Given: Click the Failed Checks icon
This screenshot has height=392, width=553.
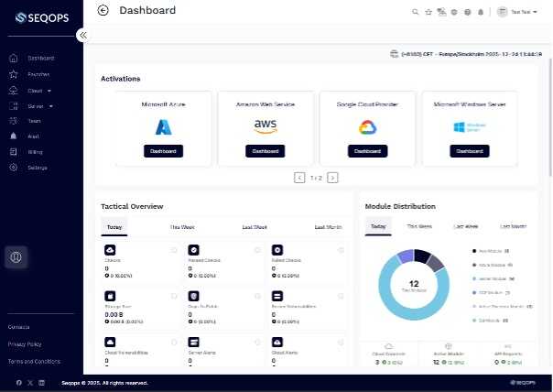Looking at the screenshot, I should [x=277, y=250].
